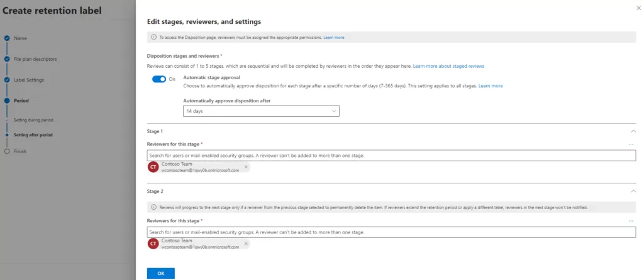Click Contoso Team avatar in Stage 2
Viewport: 644px width, 280px height.
153,244
